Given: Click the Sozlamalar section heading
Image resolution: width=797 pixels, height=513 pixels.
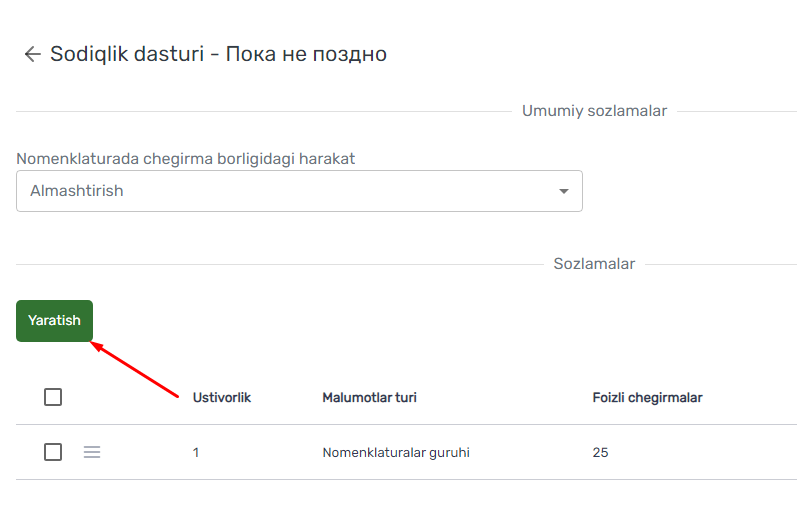Looking at the screenshot, I should click(594, 264).
